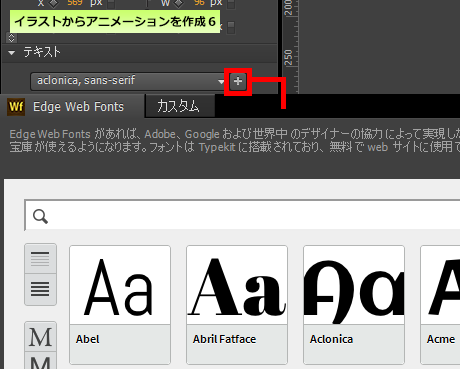
Task: Click the word Google in the description
Action: click(202, 134)
